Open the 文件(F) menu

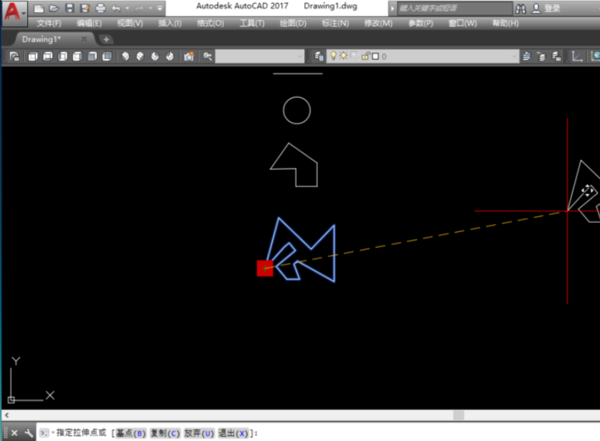[x=50, y=23]
